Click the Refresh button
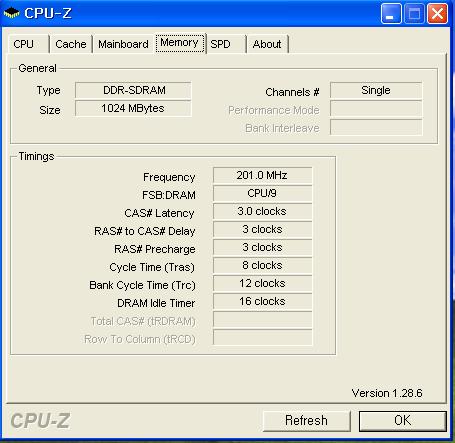 [307, 421]
